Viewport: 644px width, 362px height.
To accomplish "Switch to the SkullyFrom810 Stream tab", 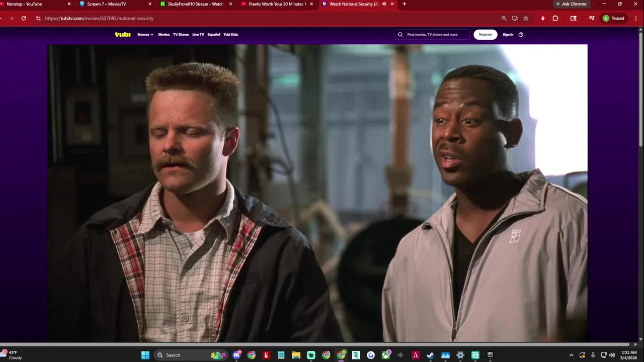I will pos(196,4).
